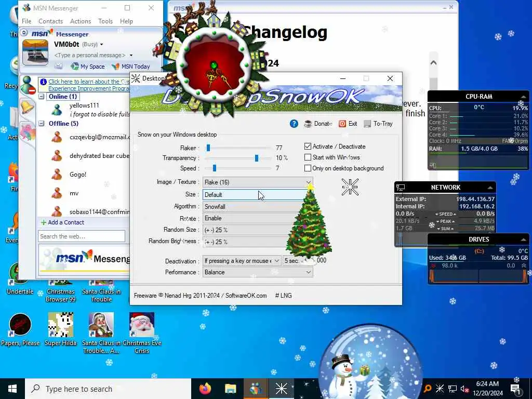Open the Contacts menu in MSN Messenger
Screen dimensions: 532x399
50,21
